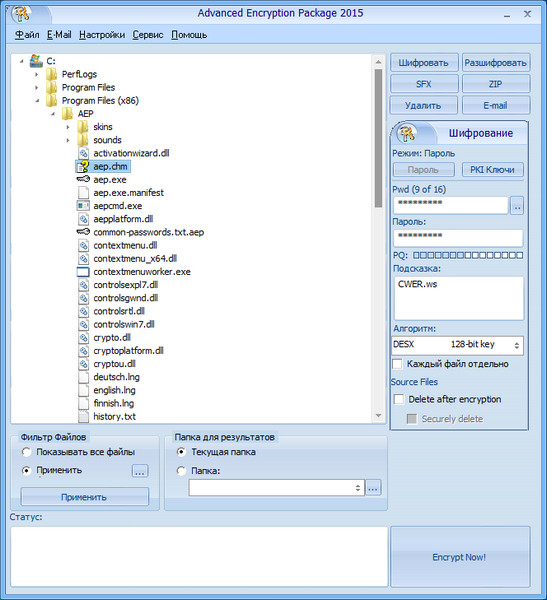Click the deutsch.lng file icon
Image resolution: width=547 pixels, height=600 pixels.
[83, 377]
